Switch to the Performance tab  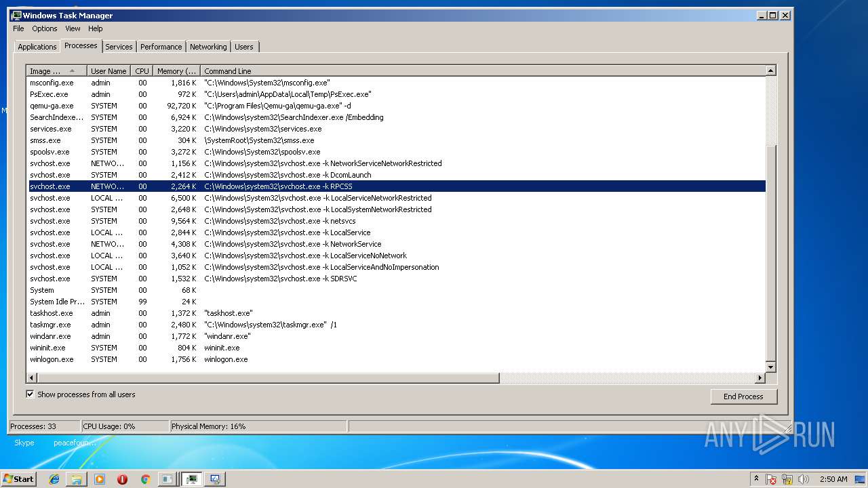point(161,47)
